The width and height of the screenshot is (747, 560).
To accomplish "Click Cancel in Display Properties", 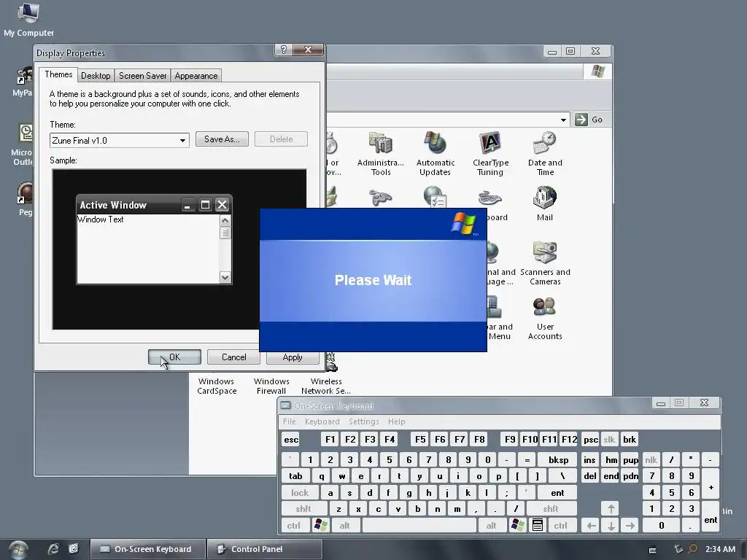I will pyautogui.click(x=234, y=357).
